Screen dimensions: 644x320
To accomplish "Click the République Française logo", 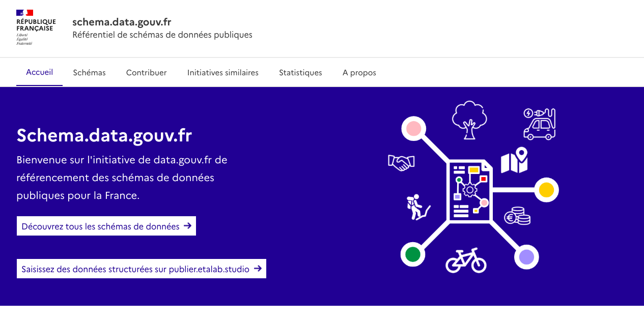I will [36, 27].
